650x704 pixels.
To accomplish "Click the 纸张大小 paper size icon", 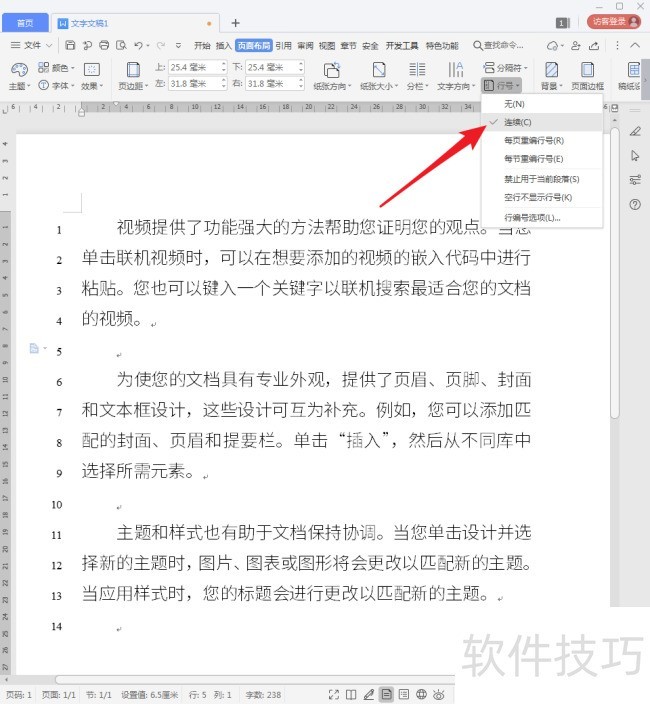I will [x=379, y=70].
